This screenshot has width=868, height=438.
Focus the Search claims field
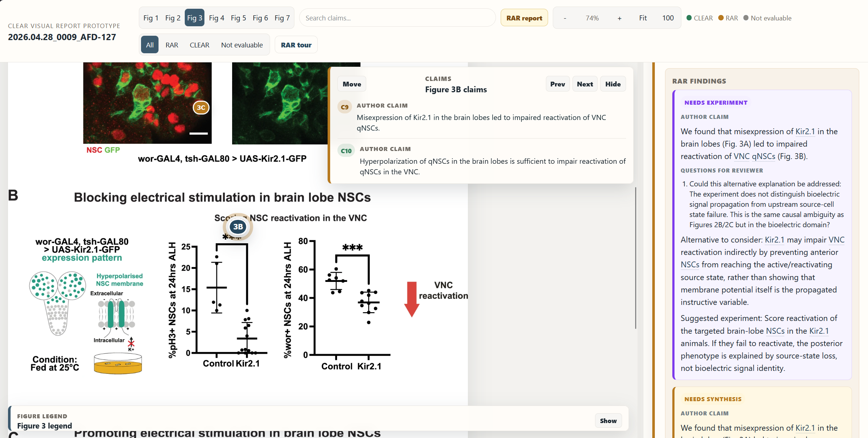pos(397,18)
